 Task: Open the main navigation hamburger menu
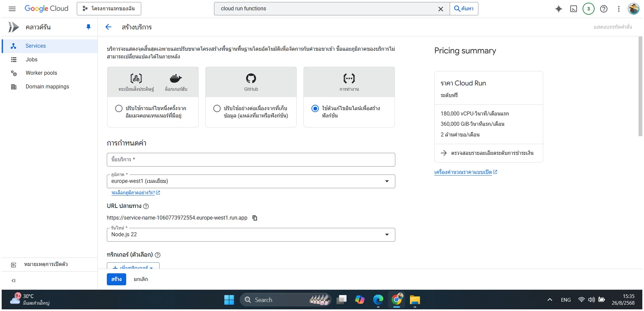[12, 9]
